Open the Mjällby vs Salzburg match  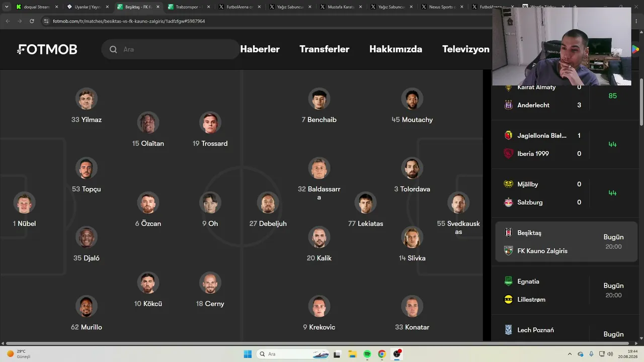pos(567,193)
